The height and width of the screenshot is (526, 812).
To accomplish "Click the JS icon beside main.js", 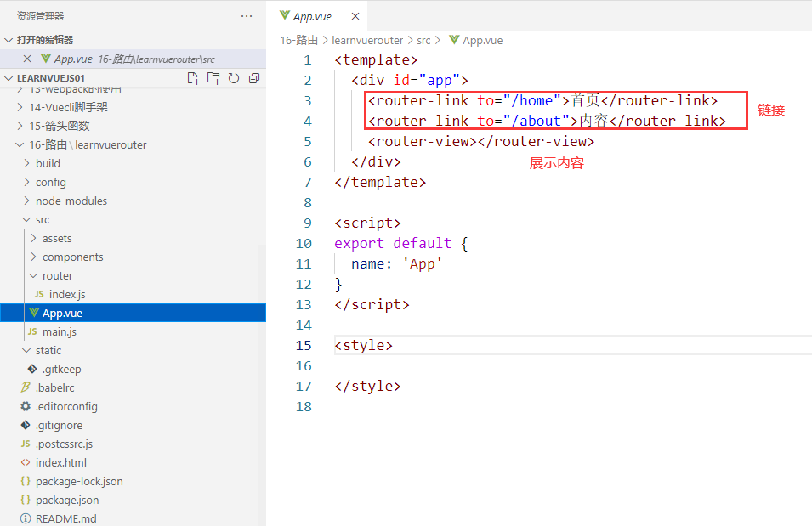I will 32,331.
